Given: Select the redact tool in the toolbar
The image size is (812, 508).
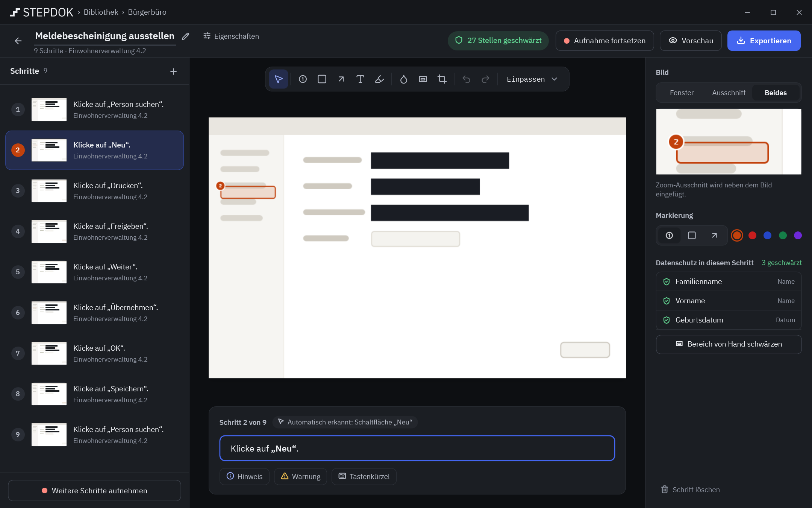Looking at the screenshot, I should pyautogui.click(x=423, y=79).
